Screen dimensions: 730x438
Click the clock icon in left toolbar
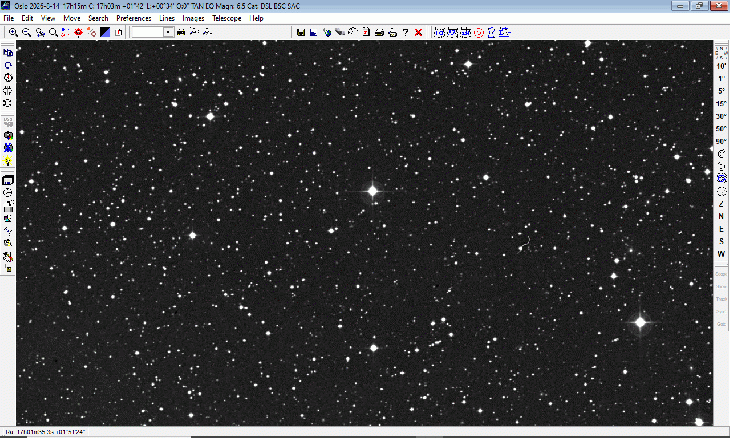pos(8,78)
